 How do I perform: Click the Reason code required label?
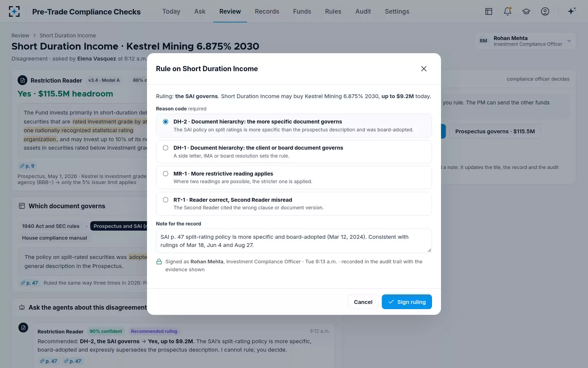(x=181, y=109)
